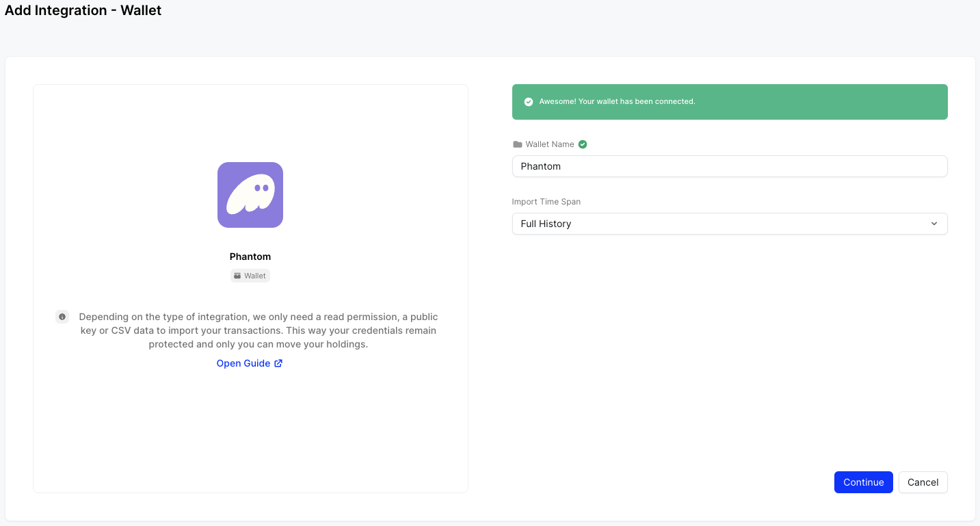Click the wallet icon in the Wallet badge
The width and height of the screenshot is (980, 526).
coord(237,276)
